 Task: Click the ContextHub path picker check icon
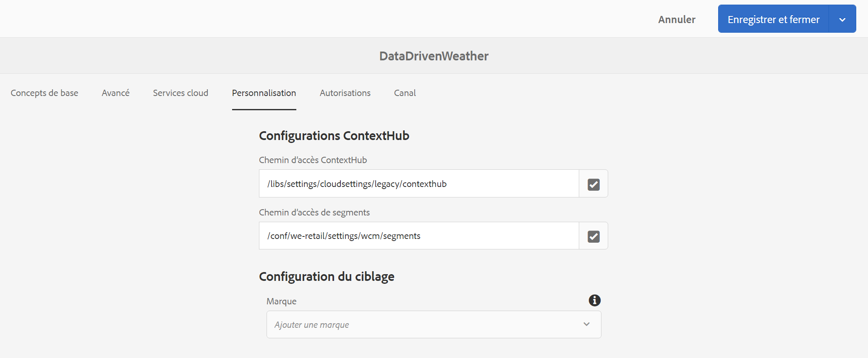593,184
